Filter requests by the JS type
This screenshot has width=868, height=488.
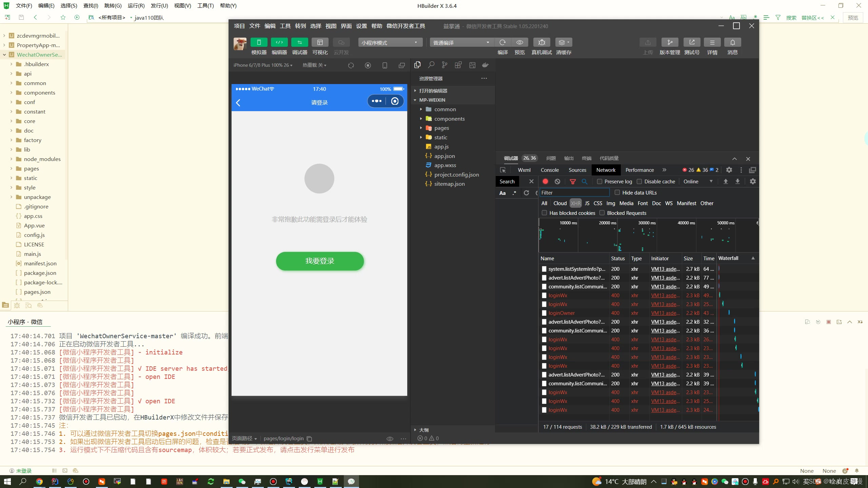click(x=587, y=203)
